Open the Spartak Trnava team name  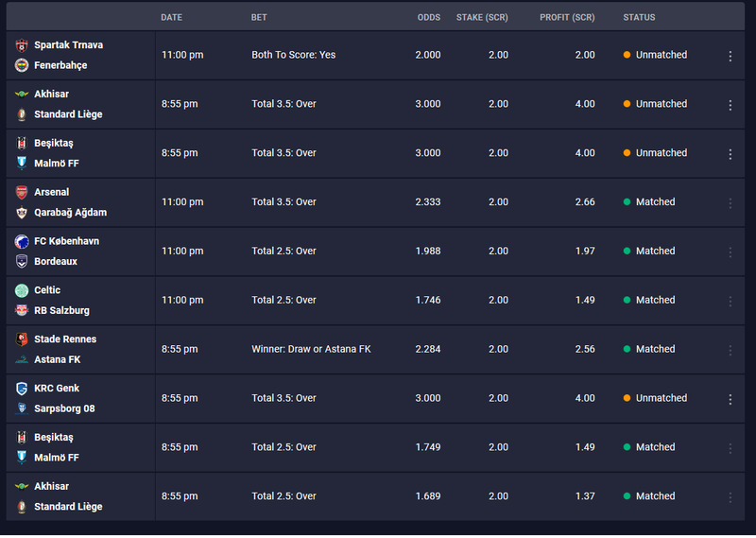(68, 44)
